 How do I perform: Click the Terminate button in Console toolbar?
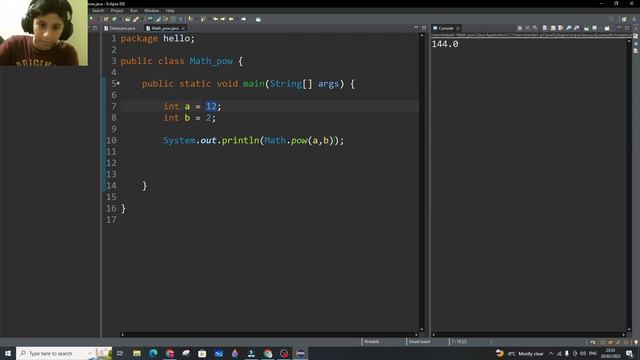(520, 28)
